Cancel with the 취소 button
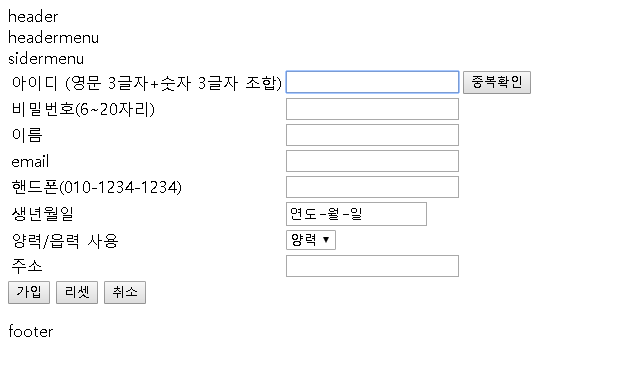632x387 pixels. [125, 292]
